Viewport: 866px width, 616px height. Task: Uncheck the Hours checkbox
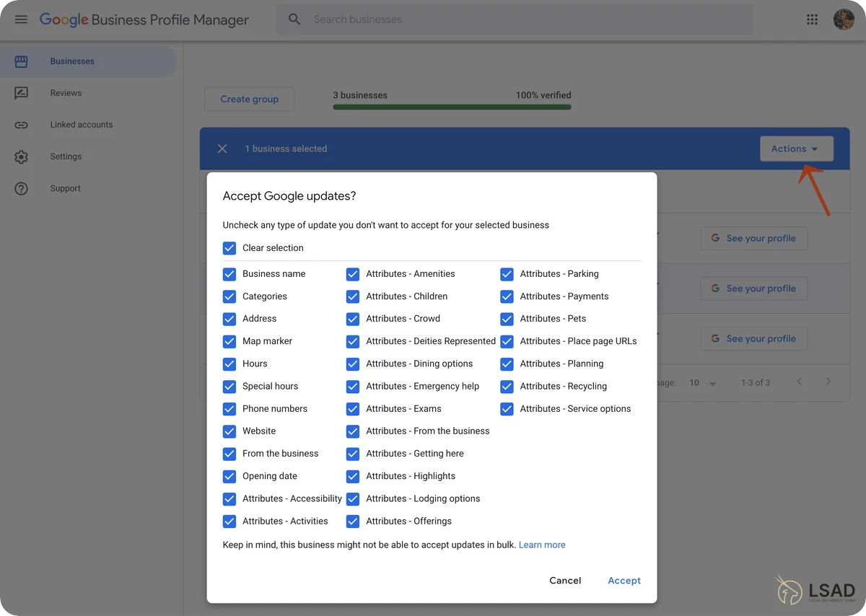pyautogui.click(x=229, y=364)
